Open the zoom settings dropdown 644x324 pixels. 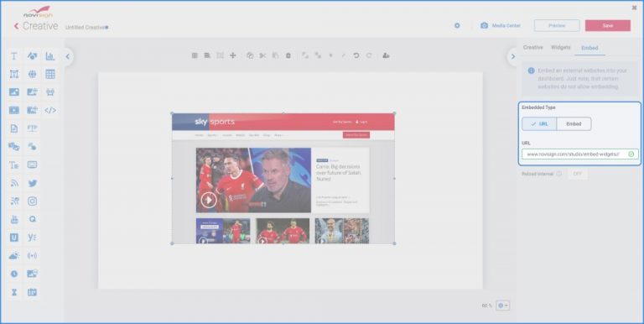pyautogui.click(x=503, y=306)
